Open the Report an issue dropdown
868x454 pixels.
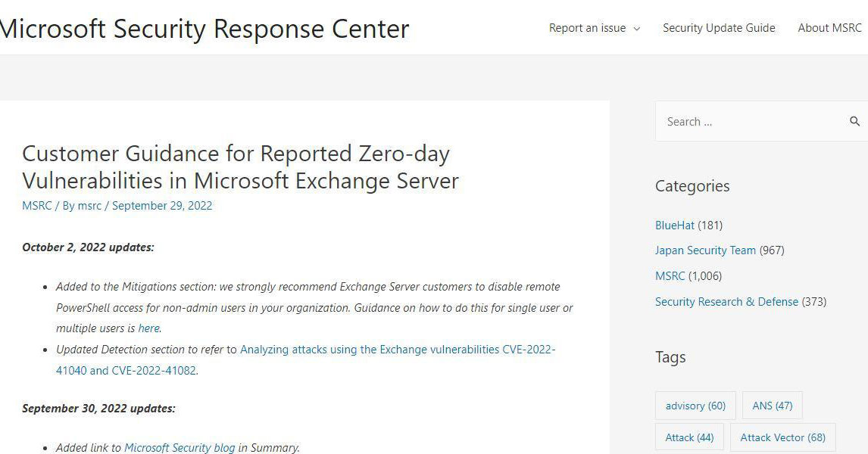coord(587,28)
